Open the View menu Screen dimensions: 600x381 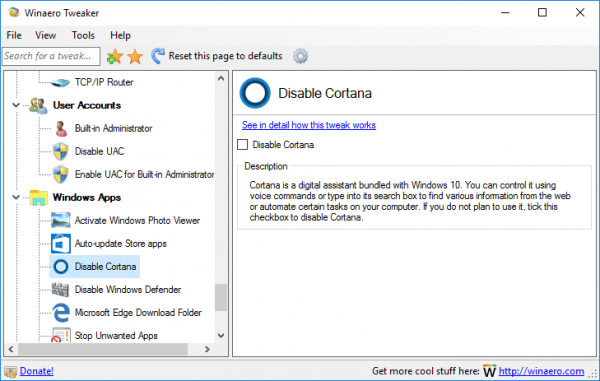click(46, 35)
